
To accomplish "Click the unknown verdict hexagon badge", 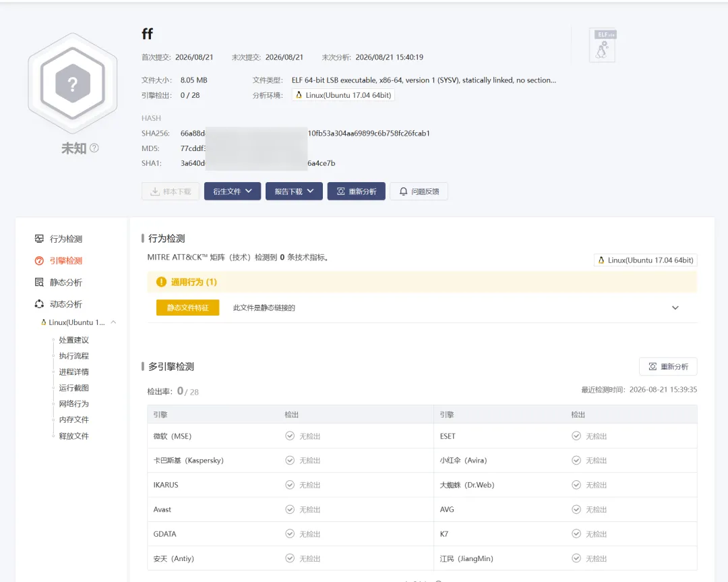I will (73, 84).
